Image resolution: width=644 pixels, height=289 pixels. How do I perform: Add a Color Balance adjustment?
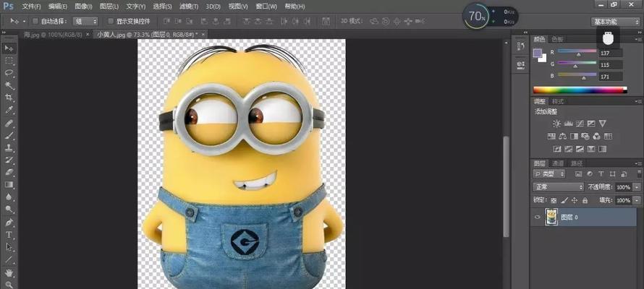(563, 136)
